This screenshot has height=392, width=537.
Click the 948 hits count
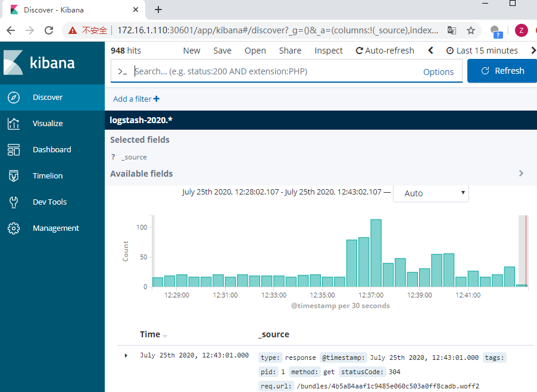126,51
